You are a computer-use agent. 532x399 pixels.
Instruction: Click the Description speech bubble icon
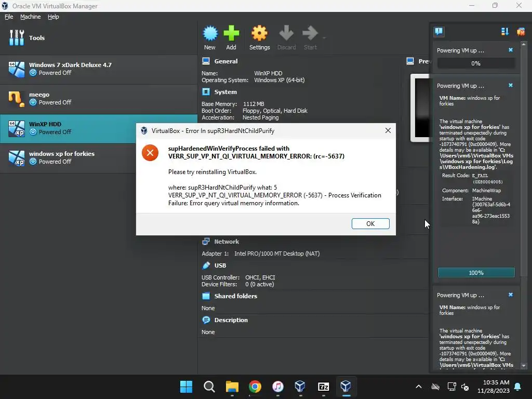pos(206,320)
